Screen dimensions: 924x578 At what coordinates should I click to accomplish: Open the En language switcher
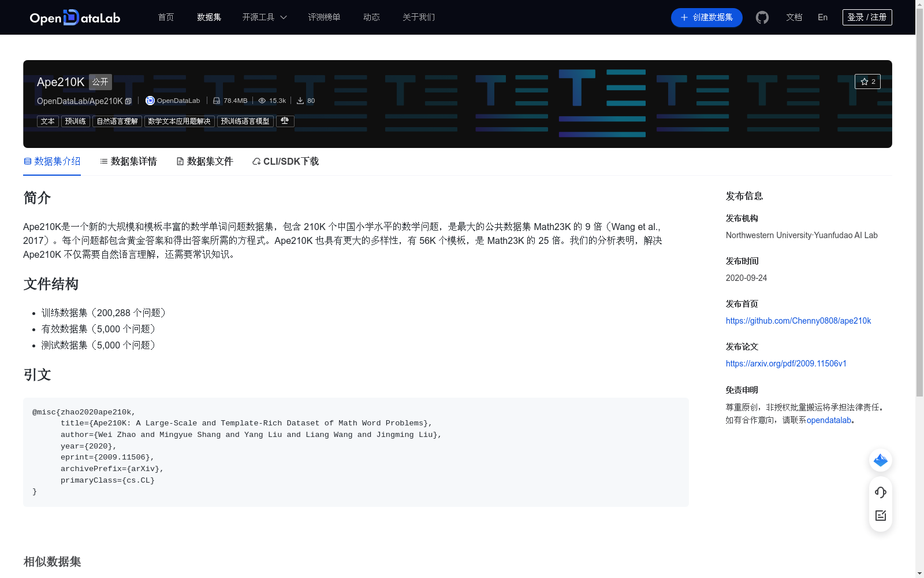[822, 17]
